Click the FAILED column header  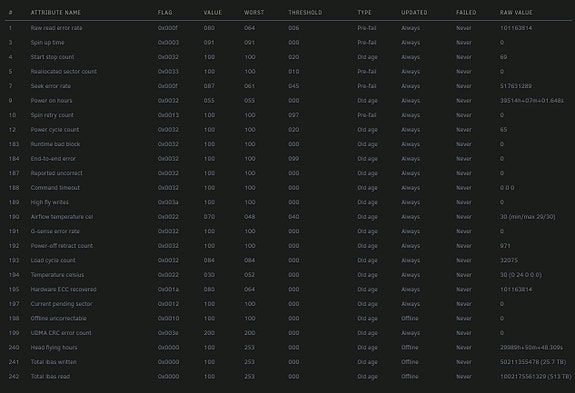tap(466, 12)
